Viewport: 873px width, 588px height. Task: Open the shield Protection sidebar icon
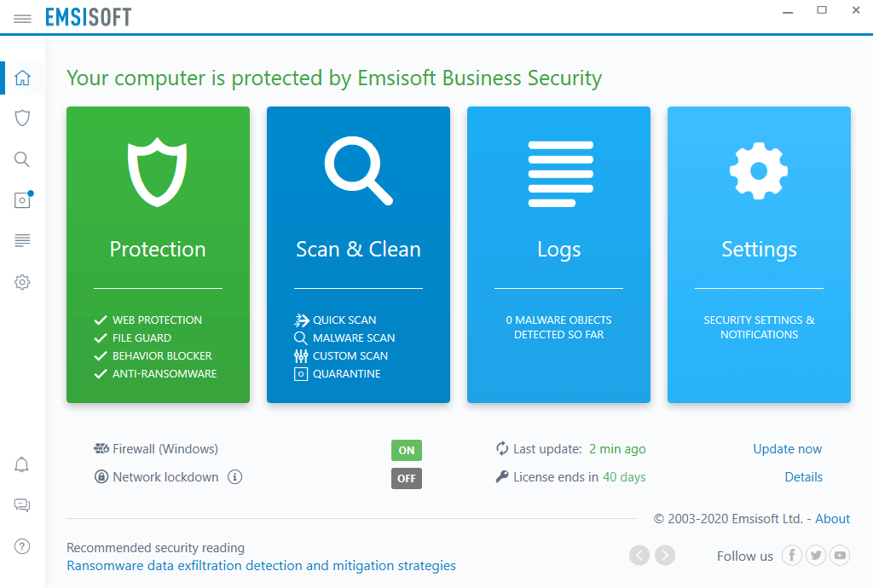[x=22, y=118]
